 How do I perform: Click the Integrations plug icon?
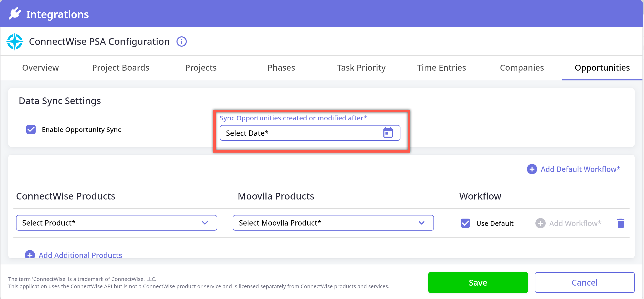tap(15, 14)
